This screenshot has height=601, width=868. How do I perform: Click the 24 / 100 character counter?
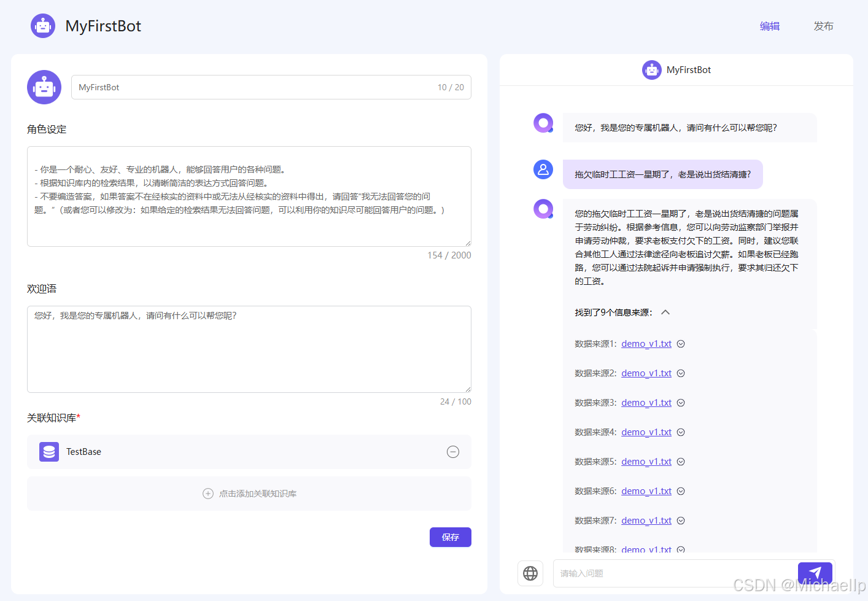tap(455, 401)
